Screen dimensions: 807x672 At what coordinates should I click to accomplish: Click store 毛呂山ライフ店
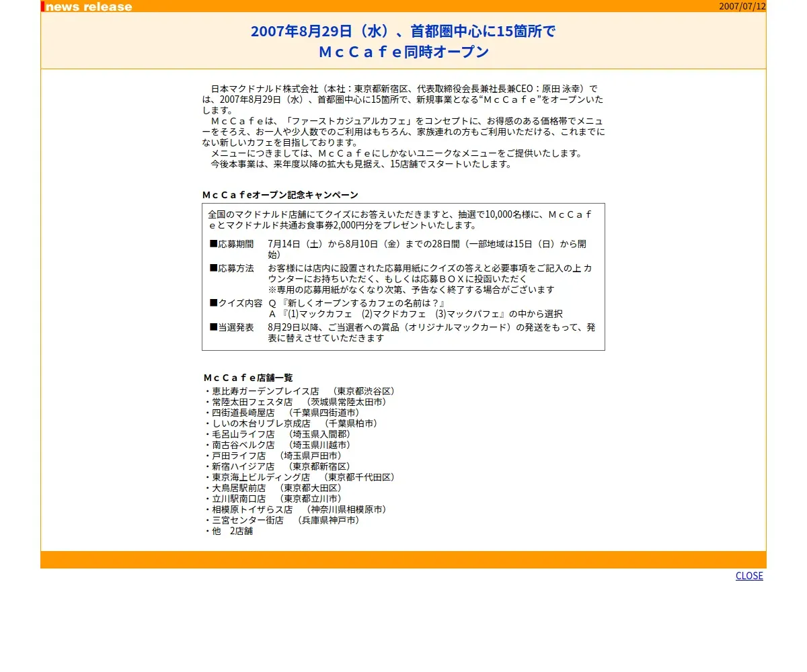277,434
